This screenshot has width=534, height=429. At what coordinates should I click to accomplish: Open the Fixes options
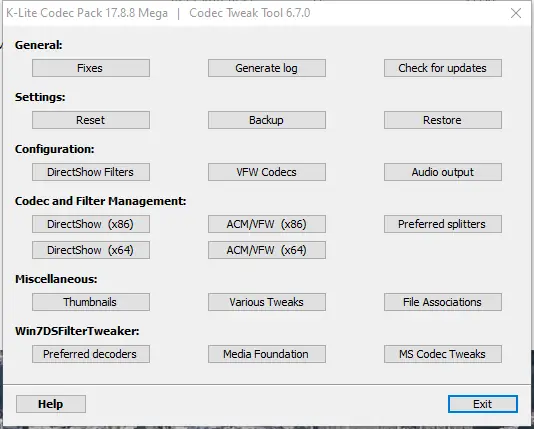pyautogui.click(x=91, y=68)
